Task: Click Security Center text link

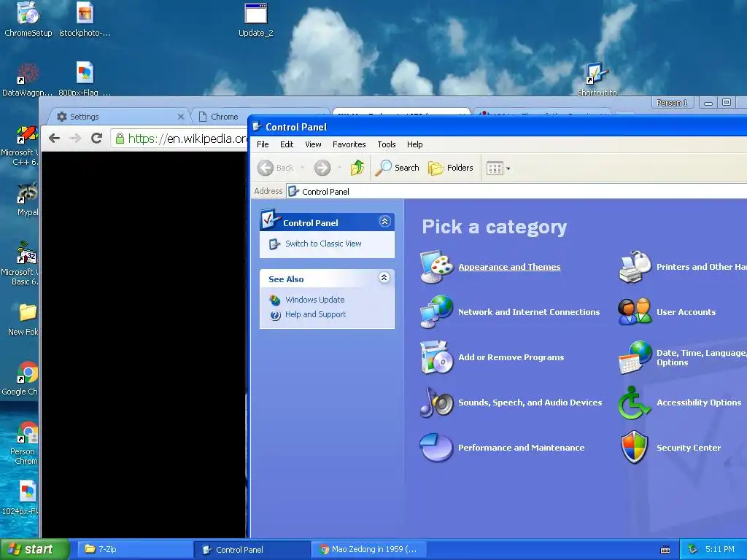Action: pyautogui.click(x=689, y=448)
